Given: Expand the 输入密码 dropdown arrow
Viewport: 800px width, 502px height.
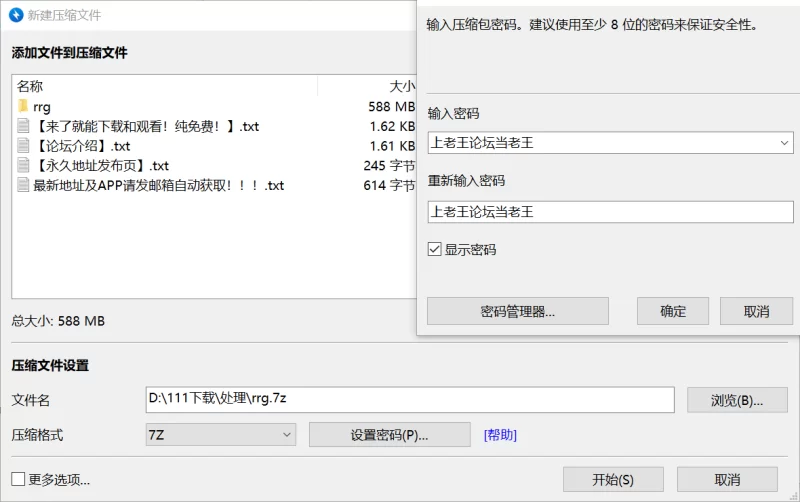Looking at the screenshot, I should [784, 143].
